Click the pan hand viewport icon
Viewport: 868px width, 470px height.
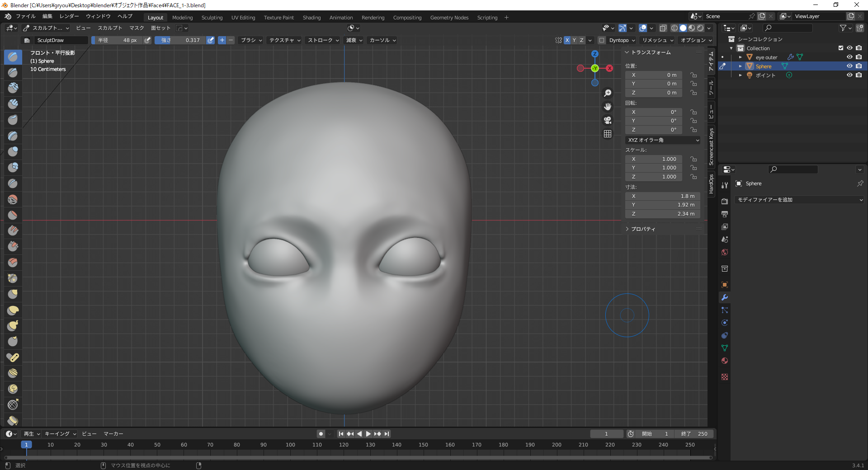click(608, 107)
